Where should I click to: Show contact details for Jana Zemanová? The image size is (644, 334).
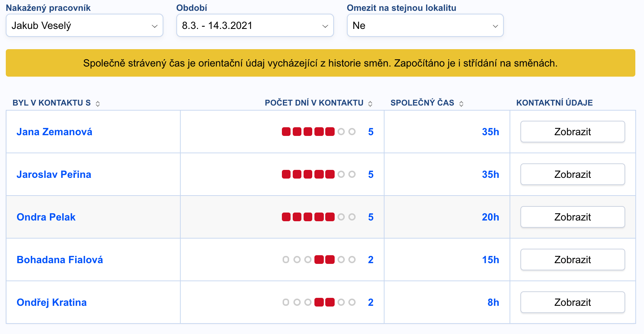[x=572, y=132]
